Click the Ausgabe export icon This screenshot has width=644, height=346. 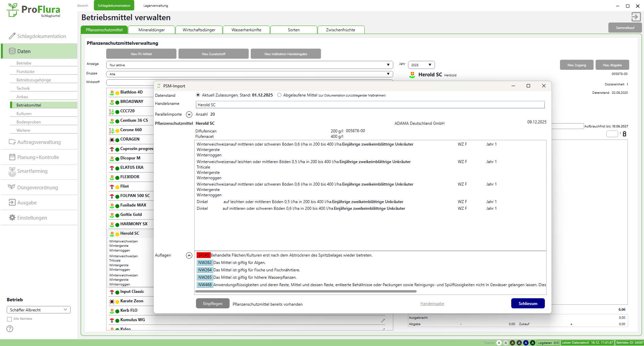click(12, 202)
